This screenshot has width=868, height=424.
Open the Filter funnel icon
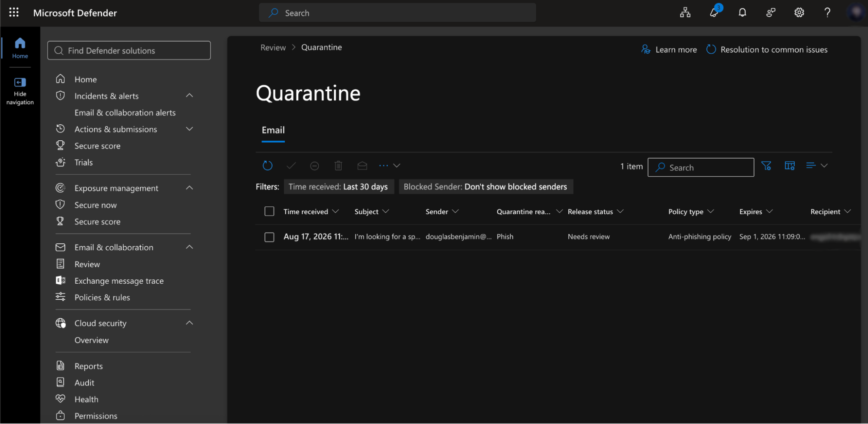click(x=766, y=166)
